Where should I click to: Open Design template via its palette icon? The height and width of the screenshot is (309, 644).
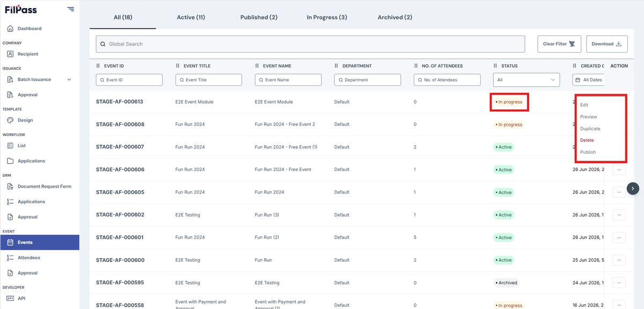pos(10,120)
